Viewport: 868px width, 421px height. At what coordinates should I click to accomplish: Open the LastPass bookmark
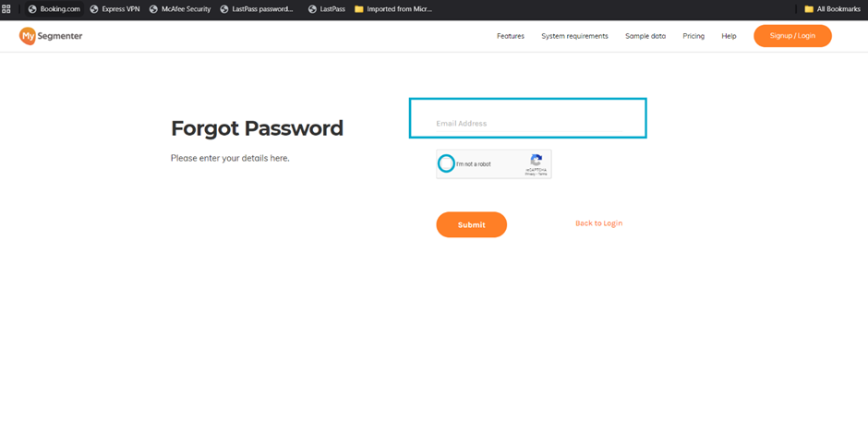326,9
